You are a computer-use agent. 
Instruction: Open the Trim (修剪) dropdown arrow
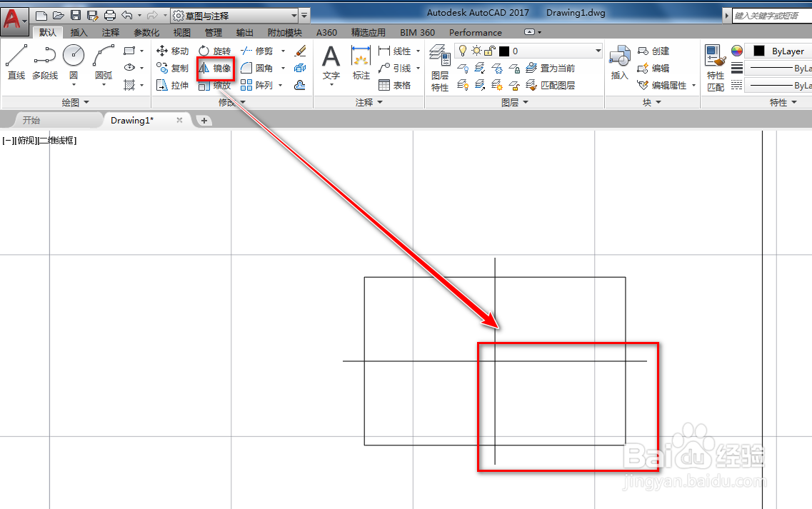point(283,51)
